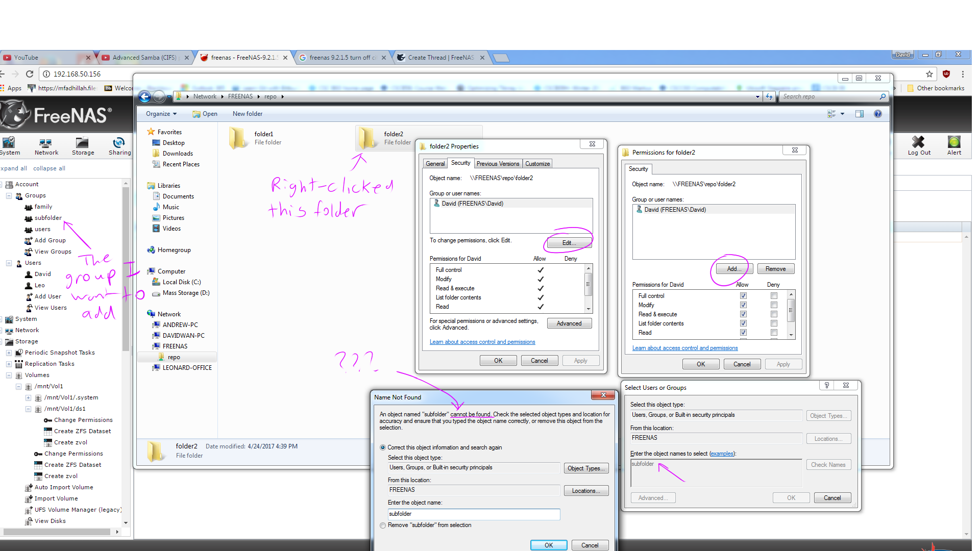Click Add... in Permissions for folder2
980x551 pixels.
pyautogui.click(x=734, y=269)
